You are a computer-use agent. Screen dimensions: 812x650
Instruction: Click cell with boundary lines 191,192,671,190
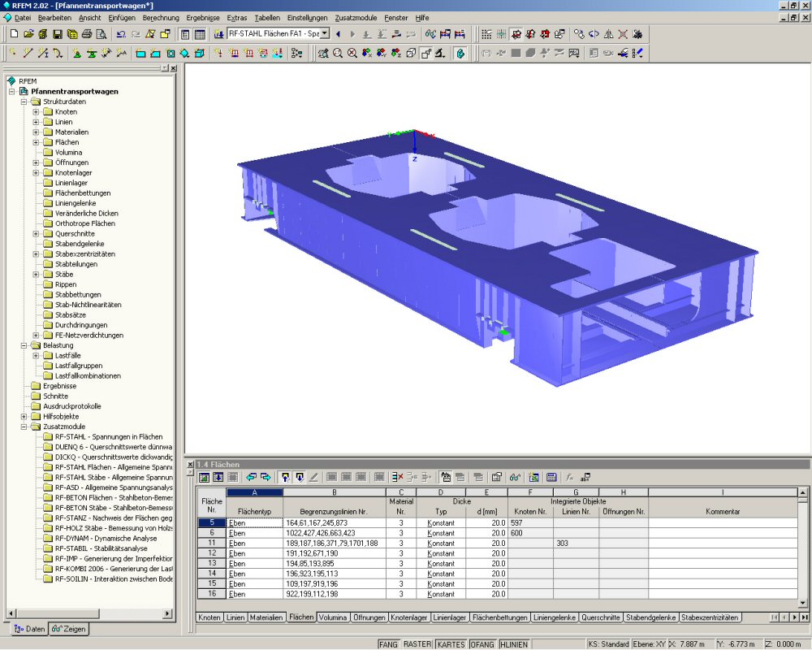(335, 553)
